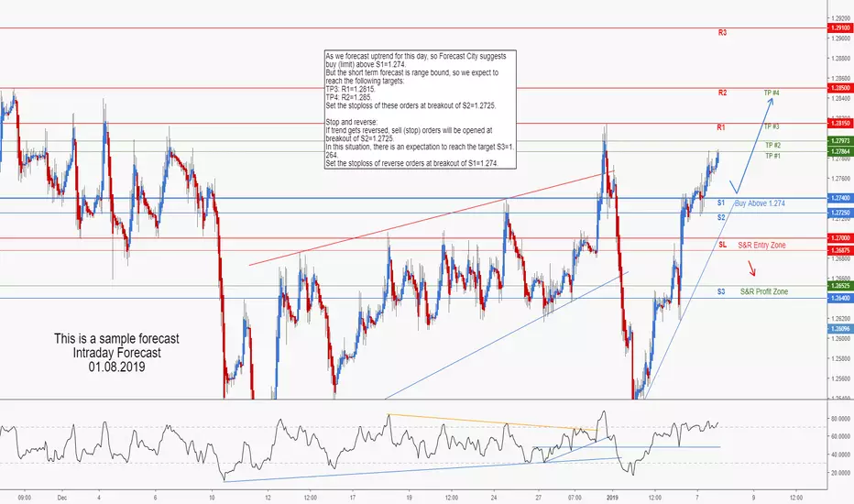This screenshot has width=854, height=504.
Task: Click the 24 date axis label
Action: click(494, 498)
